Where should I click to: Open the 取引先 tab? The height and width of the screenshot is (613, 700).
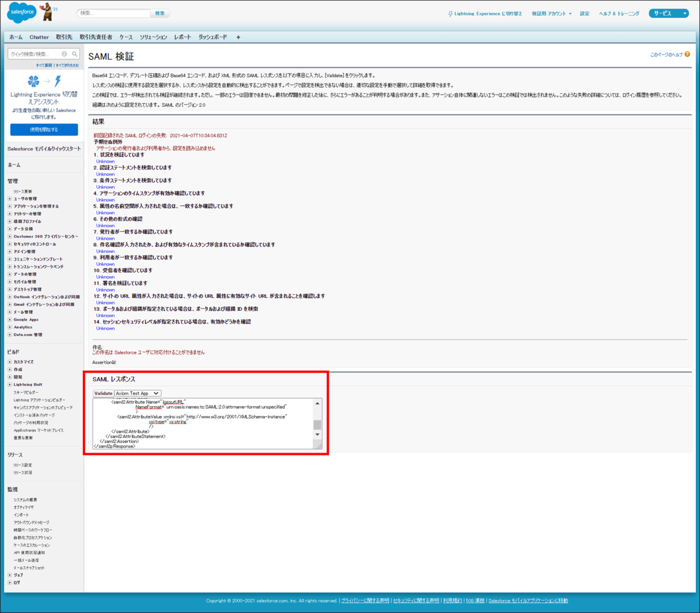64,37
